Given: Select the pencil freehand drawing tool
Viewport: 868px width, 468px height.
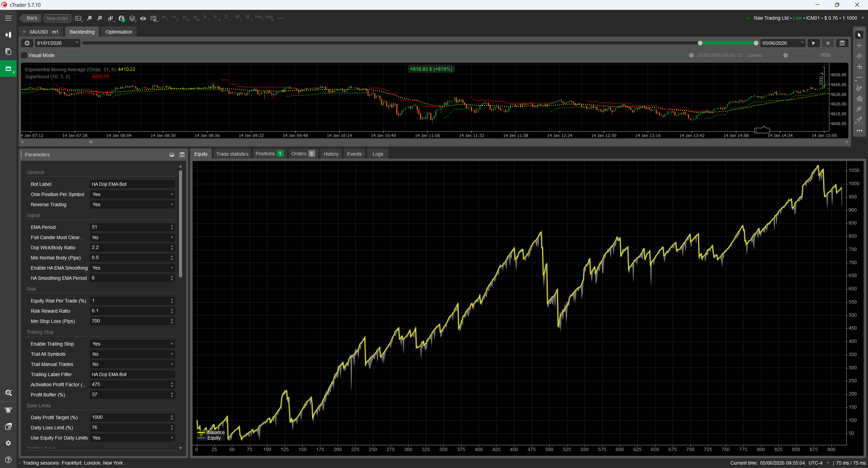Looking at the screenshot, I should [859, 88].
